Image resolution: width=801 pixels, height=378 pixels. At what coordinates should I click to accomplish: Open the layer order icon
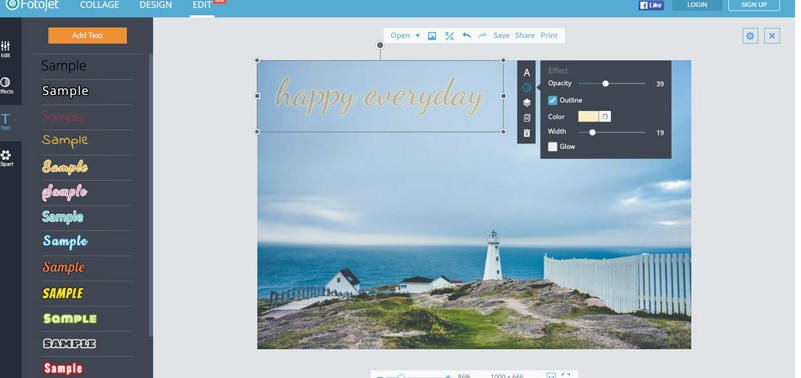[527, 103]
